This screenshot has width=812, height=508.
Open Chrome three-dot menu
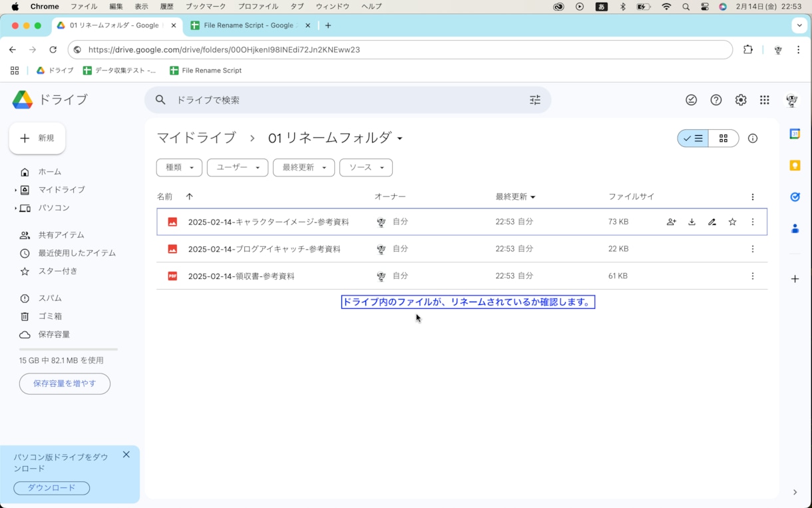(798, 50)
